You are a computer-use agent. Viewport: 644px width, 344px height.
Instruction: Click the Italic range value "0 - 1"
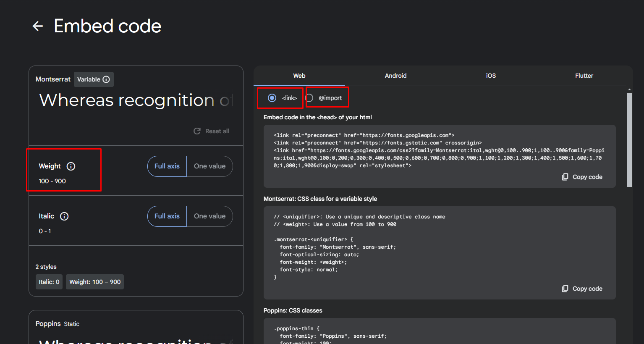point(45,231)
